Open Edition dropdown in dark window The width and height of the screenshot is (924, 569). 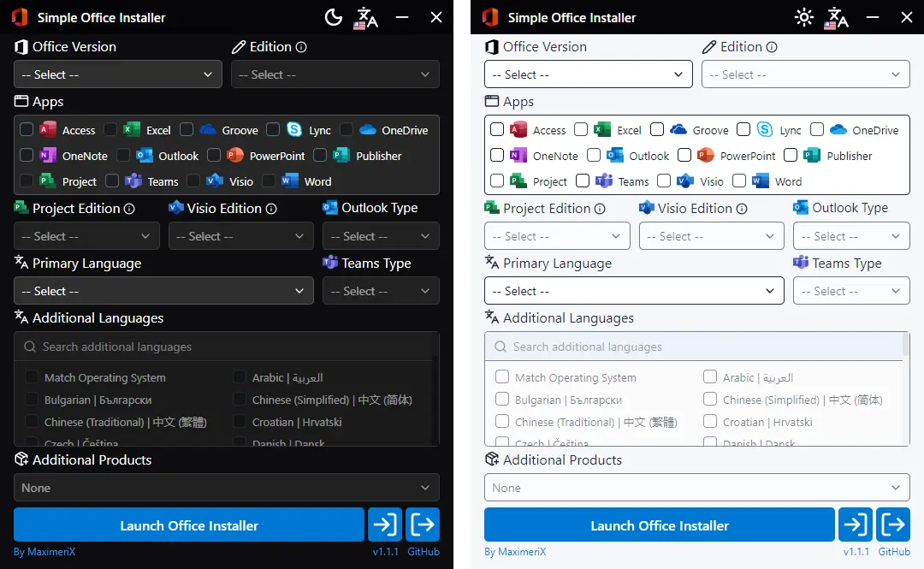335,74
